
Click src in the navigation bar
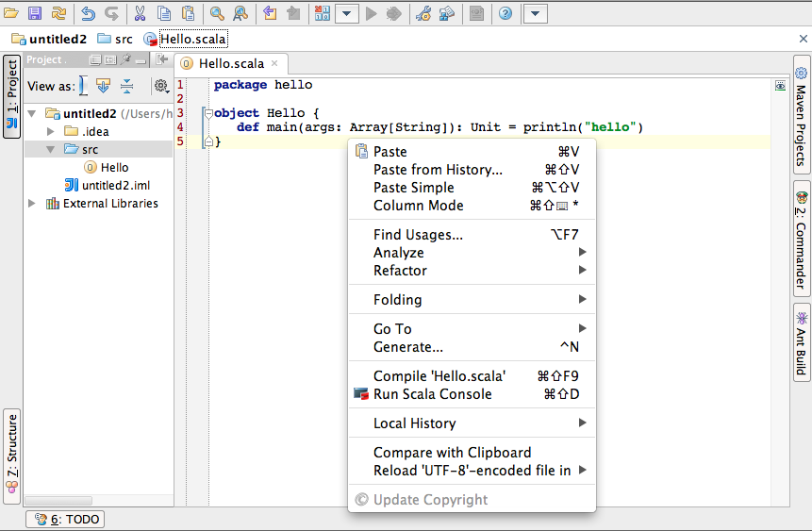[x=115, y=40]
